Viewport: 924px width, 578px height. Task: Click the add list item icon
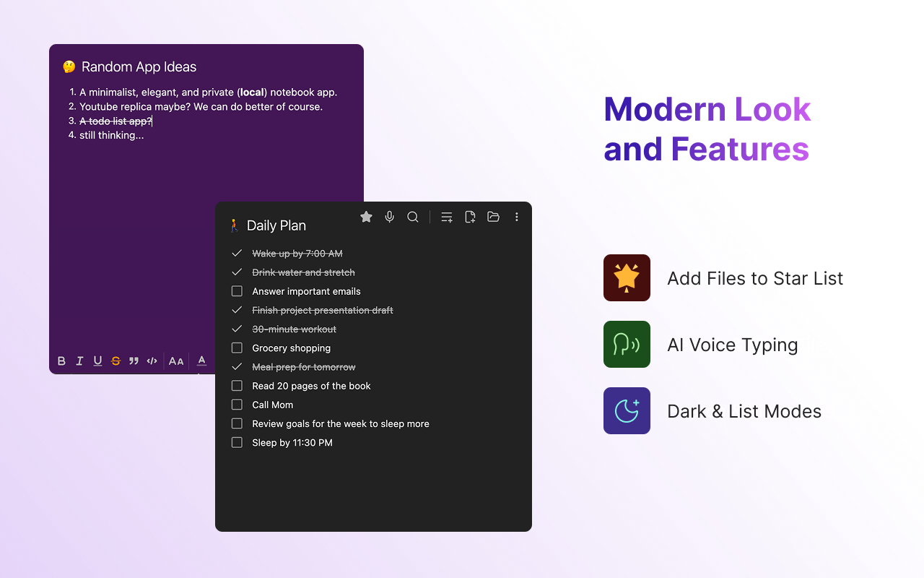pos(447,217)
